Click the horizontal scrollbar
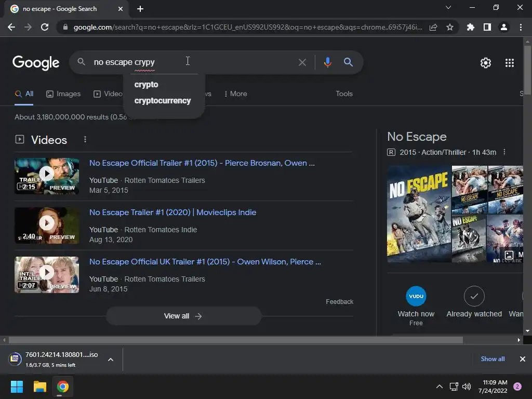Image resolution: width=532 pixels, height=399 pixels. coord(236,340)
